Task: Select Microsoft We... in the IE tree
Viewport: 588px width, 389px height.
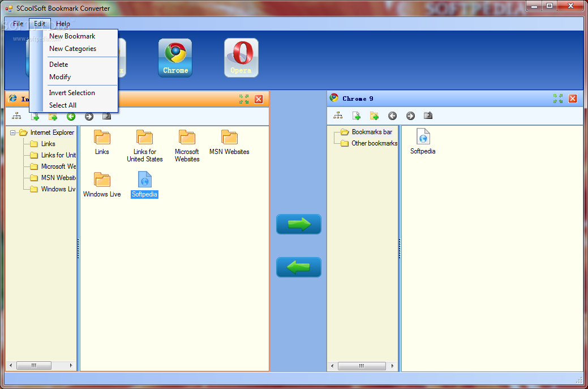Action: coord(58,166)
